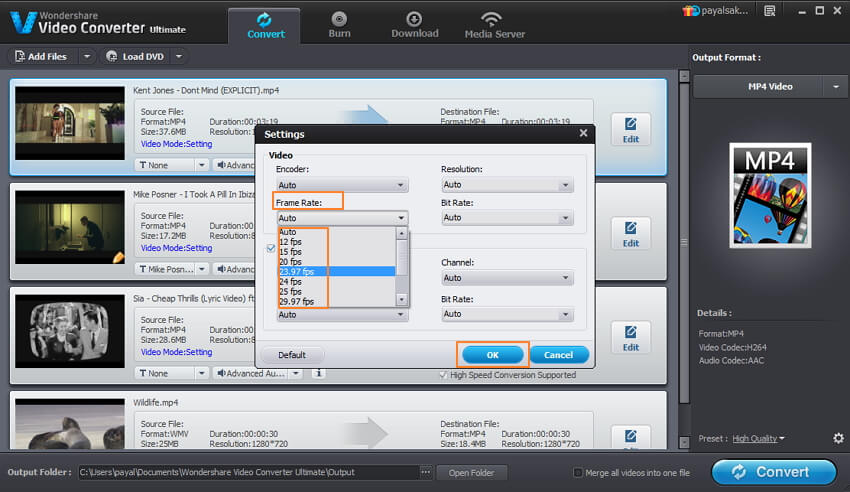This screenshot has height=492, width=850.
Task: Browse output folder with ellipsis button
Action: click(x=426, y=472)
